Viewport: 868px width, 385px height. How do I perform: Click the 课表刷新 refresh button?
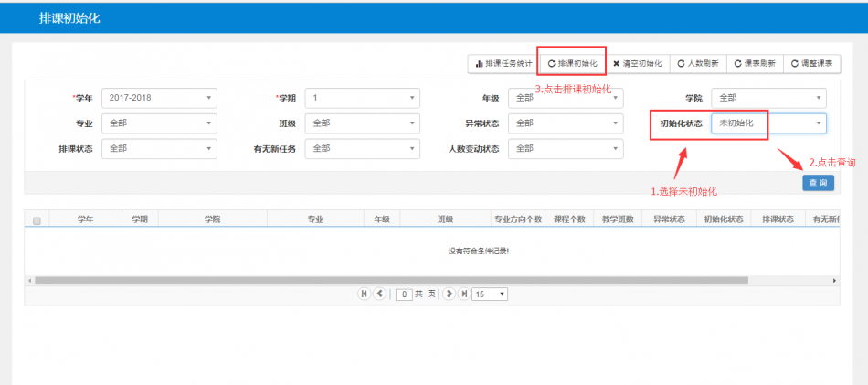click(754, 64)
